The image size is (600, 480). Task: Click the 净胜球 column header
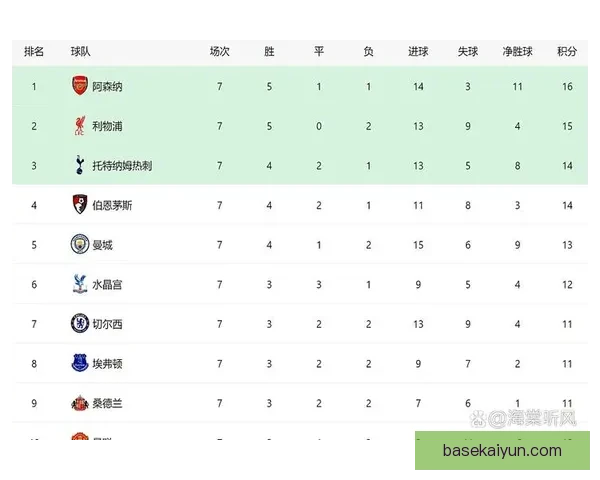tap(517, 51)
